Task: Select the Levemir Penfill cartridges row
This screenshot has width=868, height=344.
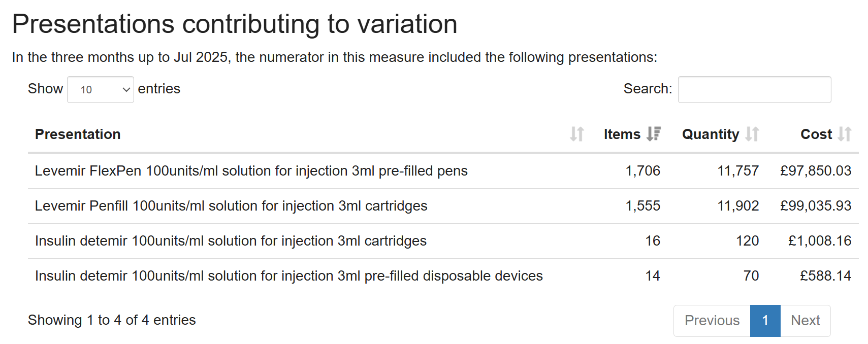Action: coord(231,206)
